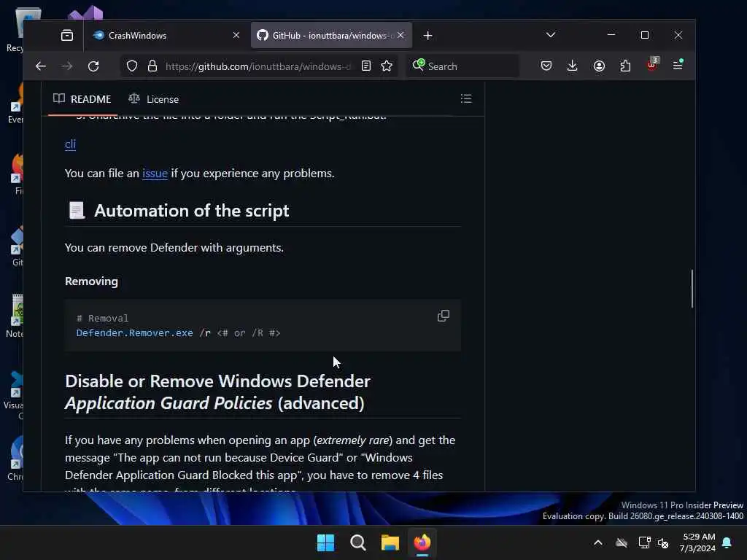Click the Automation of the script heading
The width and height of the screenshot is (747, 560).
[191, 211]
